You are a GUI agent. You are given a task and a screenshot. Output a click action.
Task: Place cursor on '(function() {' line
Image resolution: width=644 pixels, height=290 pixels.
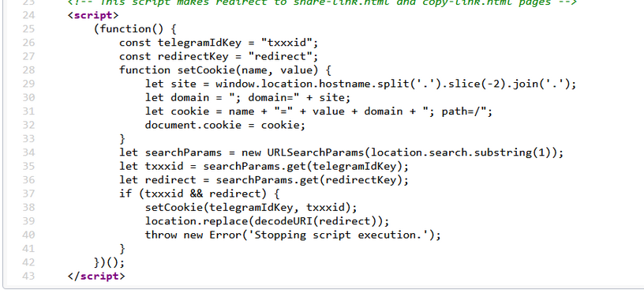[135, 29]
